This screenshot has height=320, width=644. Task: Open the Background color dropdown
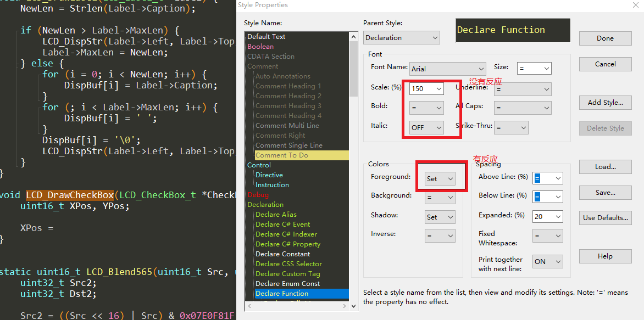440,198
